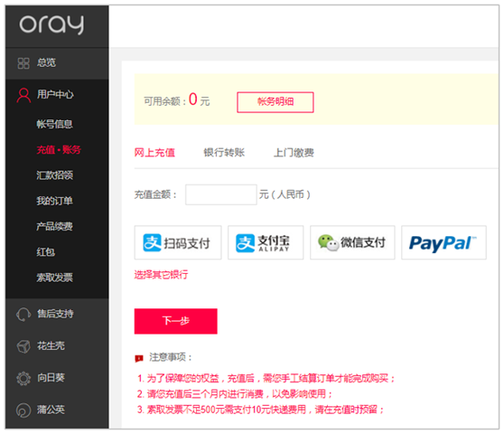
Task: Choose 微信支付 payment option
Action: click(352, 242)
